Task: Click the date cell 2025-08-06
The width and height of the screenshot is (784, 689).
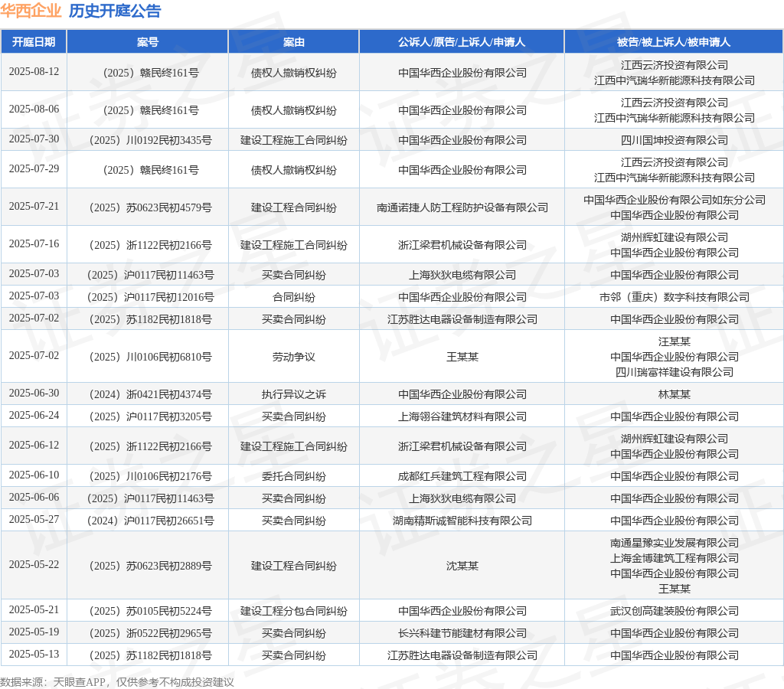Action: tap(34, 109)
